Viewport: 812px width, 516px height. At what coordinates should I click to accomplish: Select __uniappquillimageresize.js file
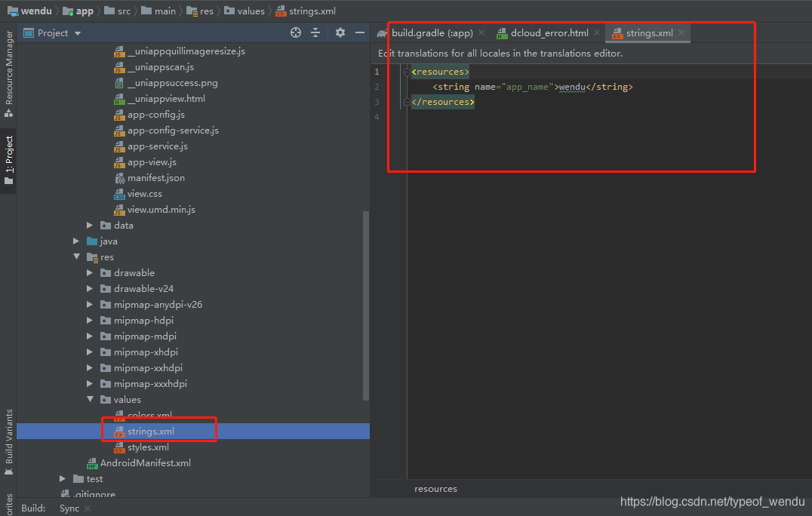(179, 51)
